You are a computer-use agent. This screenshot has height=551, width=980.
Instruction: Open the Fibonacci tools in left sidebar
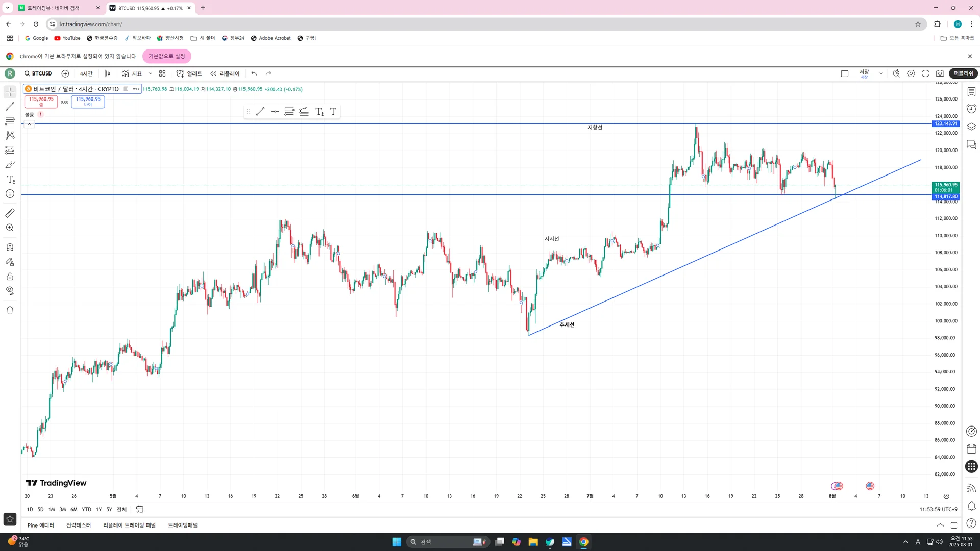pyautogui.click(x=10, y=121)
